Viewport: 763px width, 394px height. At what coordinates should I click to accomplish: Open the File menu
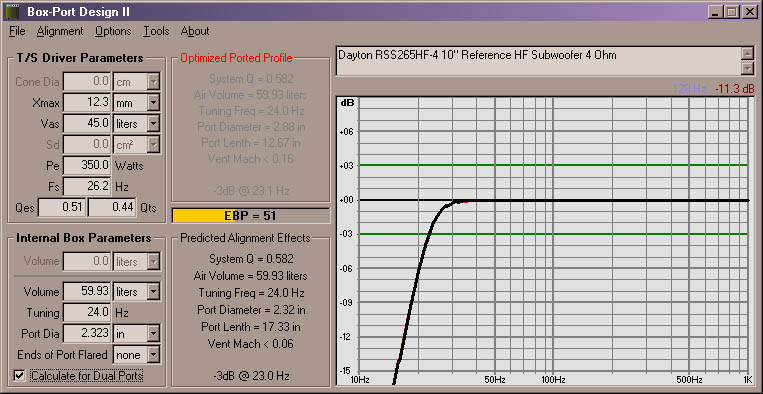point(17,31)
